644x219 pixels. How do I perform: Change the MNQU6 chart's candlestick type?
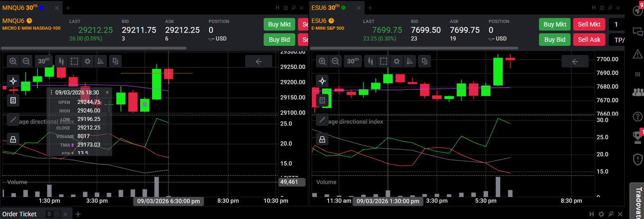click(x=61, y=61)
